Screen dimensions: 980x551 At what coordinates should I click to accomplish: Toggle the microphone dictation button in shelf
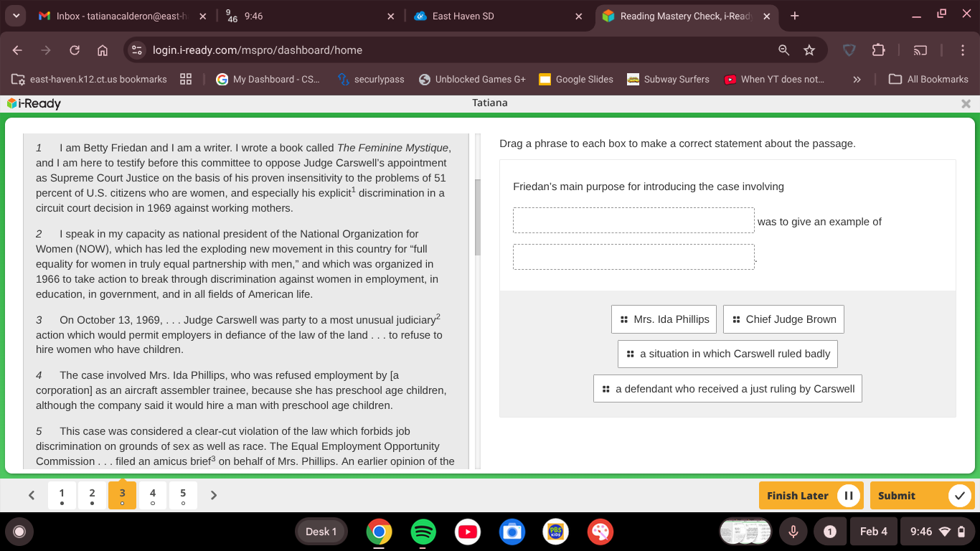793,532
